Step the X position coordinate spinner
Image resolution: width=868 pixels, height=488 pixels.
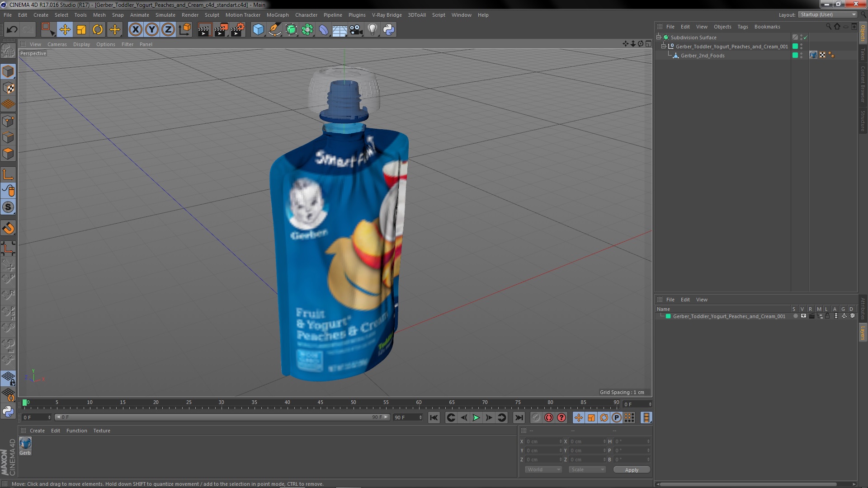(561, 442)
